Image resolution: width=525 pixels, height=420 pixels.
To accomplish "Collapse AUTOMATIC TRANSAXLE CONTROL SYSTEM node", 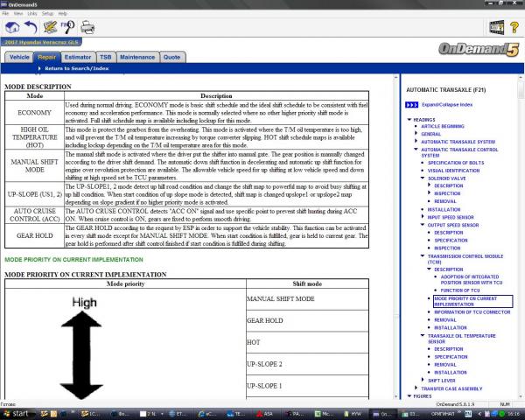I will (x=416, y=150).
